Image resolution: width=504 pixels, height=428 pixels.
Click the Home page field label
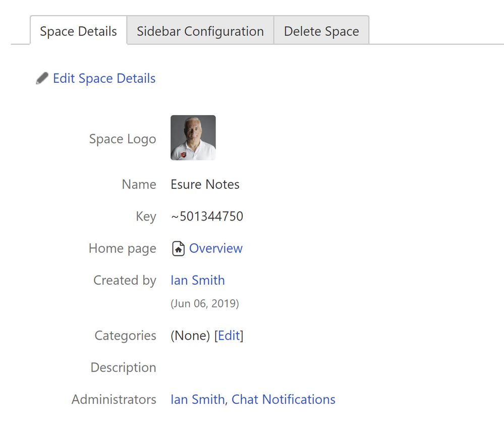coord(123,248)
